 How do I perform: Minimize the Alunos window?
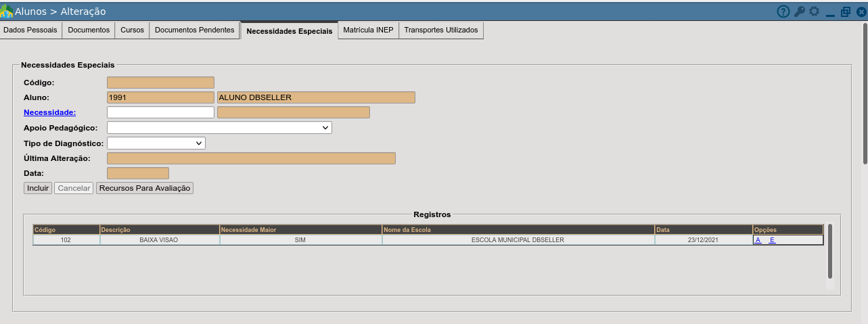[x=830, y=11]
